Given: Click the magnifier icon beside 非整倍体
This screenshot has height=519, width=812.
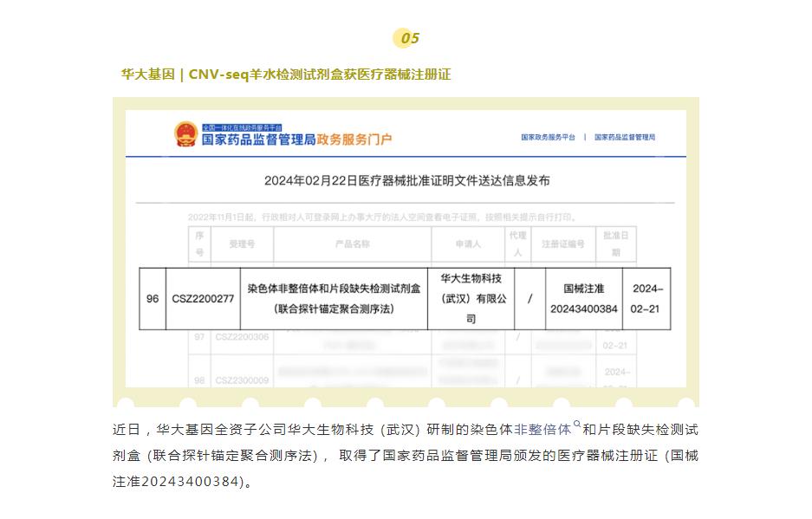Looking at the screenshot, I should pyautogui.click(x=577, y=425).
